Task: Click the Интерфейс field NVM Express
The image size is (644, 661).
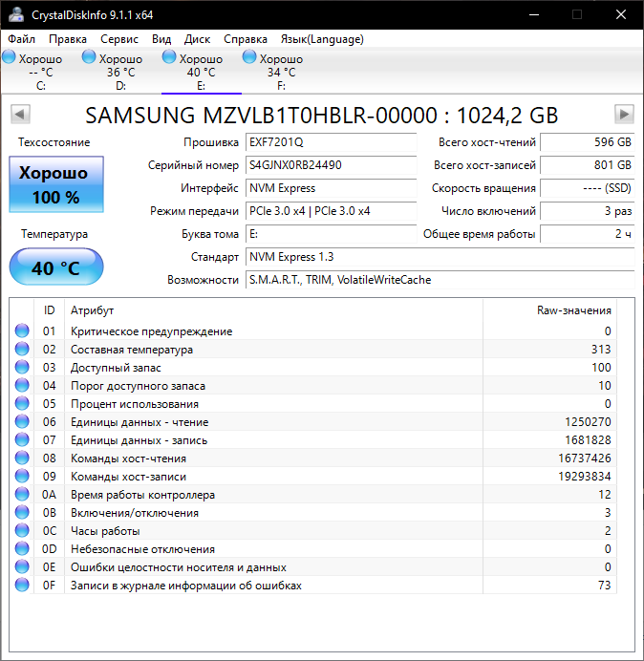Action: (x=331, y=188)
